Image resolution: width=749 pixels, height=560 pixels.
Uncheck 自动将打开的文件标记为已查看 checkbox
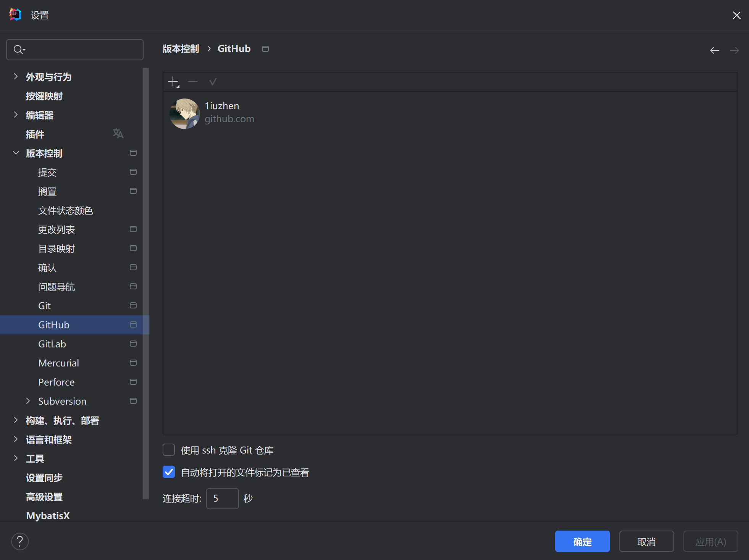click(169, 472)
